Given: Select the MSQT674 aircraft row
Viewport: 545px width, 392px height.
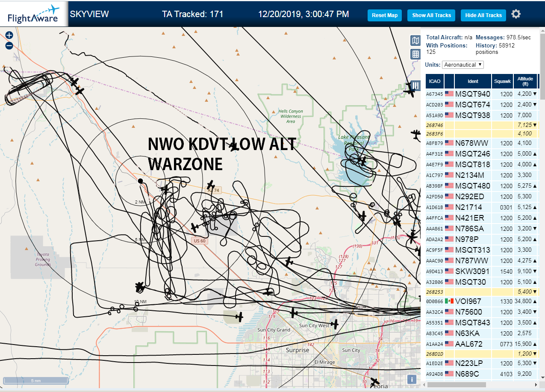Looking at the screenshot, I should [x=482, y=105].
